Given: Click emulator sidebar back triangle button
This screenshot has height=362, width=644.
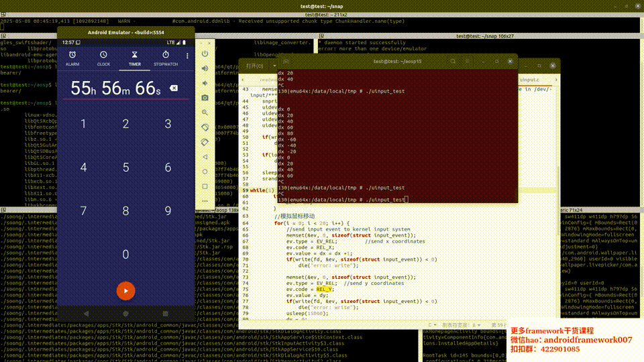Looking at the screenshot, I should coord(205,157).
